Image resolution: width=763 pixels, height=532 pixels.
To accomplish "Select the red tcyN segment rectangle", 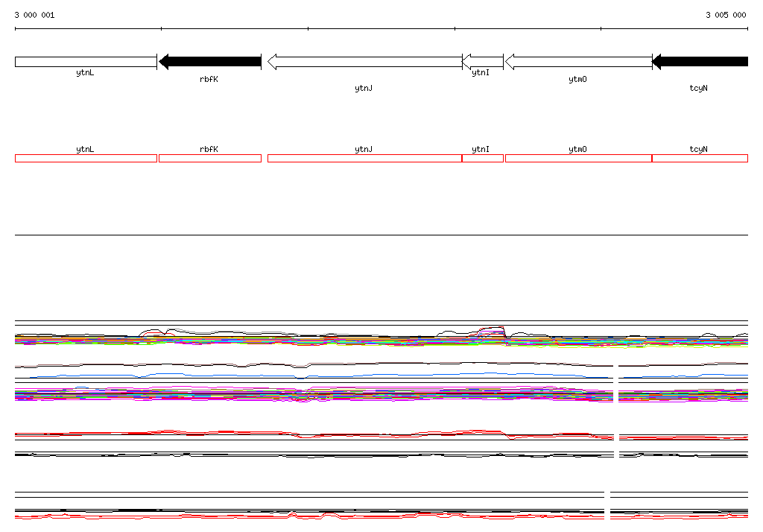I will pyautogui.click(x=700, y=158).
